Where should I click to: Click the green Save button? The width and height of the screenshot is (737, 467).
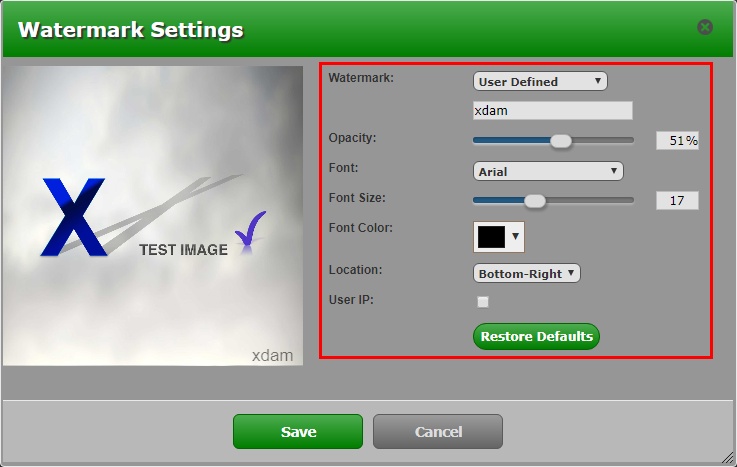click(298, 432)
